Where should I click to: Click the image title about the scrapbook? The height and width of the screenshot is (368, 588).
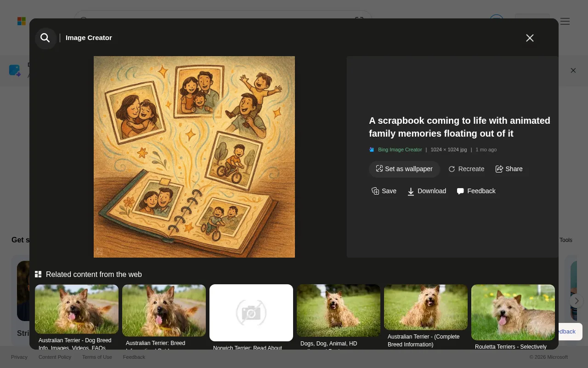click(x=459, y=127)
